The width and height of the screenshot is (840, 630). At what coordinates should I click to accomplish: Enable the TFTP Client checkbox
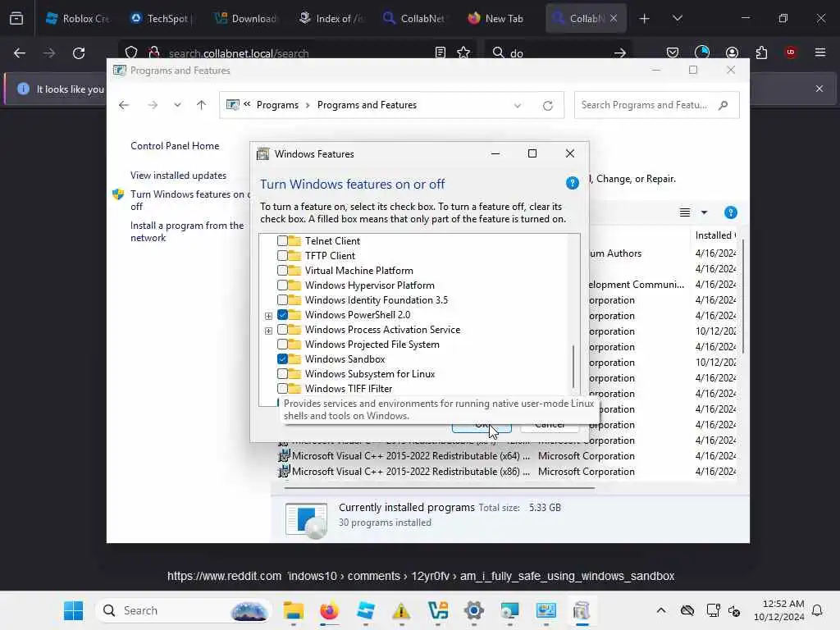coord(282,256)
